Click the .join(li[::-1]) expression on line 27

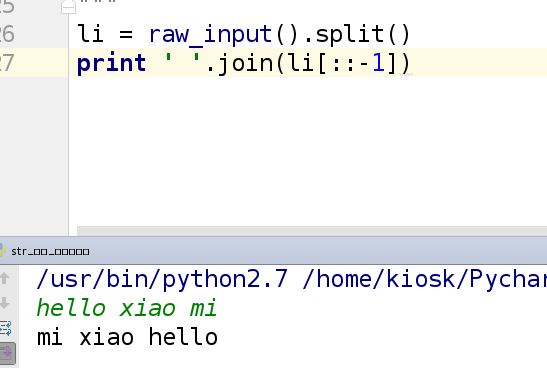tap(308, 63)
